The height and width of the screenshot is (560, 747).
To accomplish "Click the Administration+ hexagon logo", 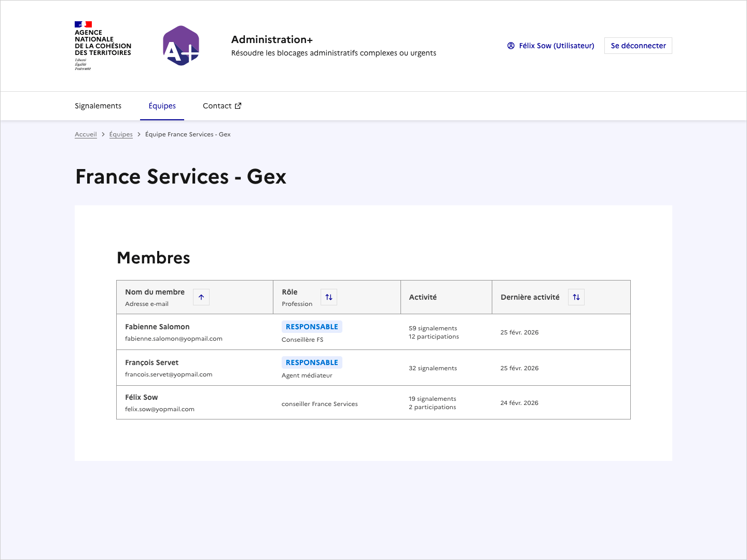I will (181, 46).
